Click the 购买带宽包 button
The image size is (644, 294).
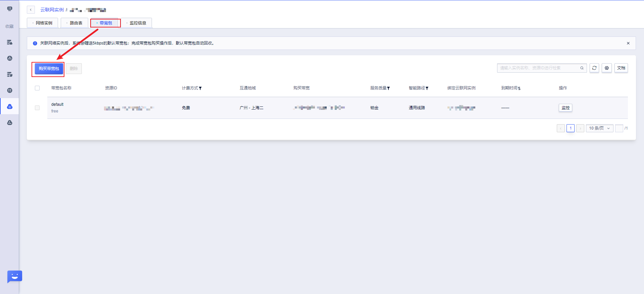[49, 69]
